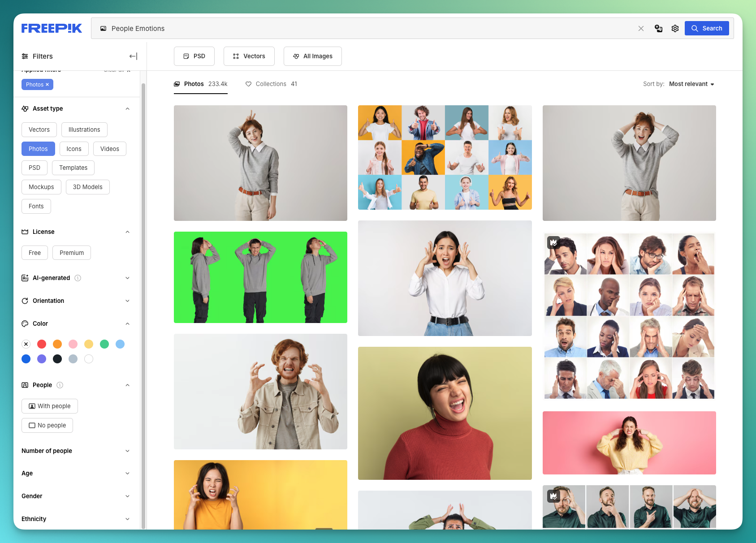Pick the red color swatch
The height and width of the screenshot is (543, 756).
pyautogui.click(x=42, y=344)
